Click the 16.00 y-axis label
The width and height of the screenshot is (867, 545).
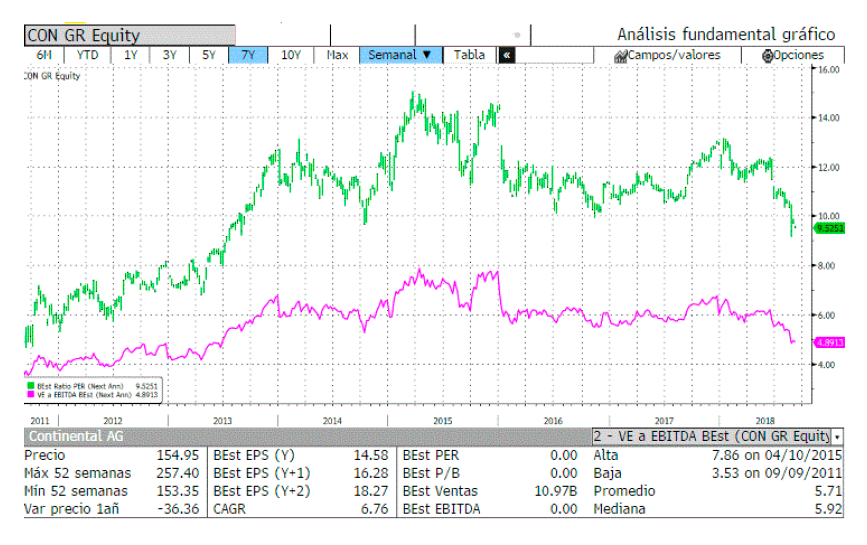pyautogui.click(x=829, y=70)
